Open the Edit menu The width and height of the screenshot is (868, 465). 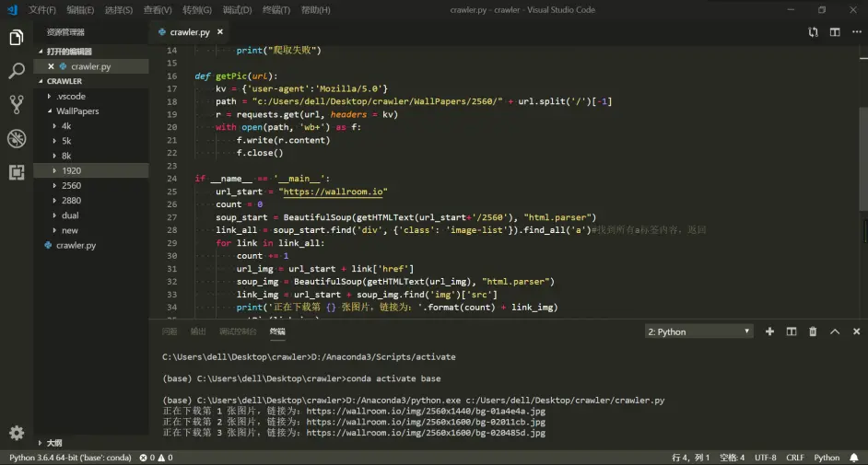[x=80, y=10]
